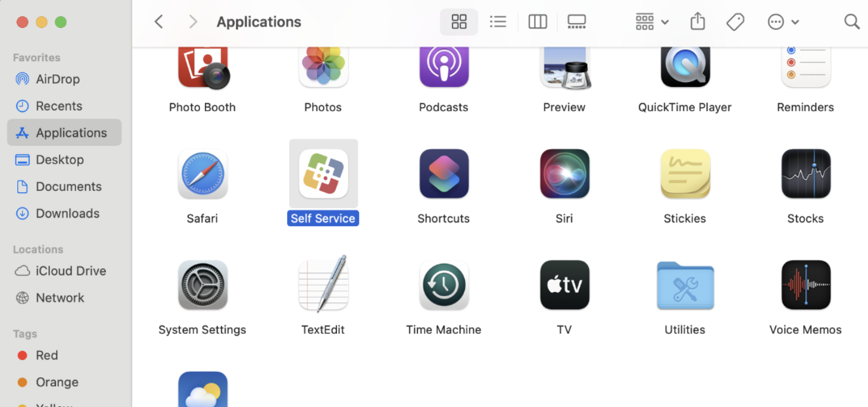Open iCloud Drive in the sidebar

[64, 271]
